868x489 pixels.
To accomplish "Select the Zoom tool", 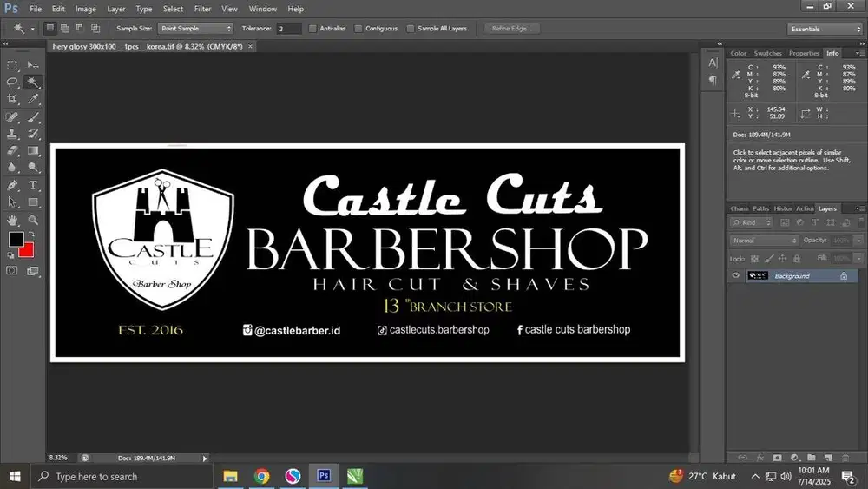I will tap(33, 220).
